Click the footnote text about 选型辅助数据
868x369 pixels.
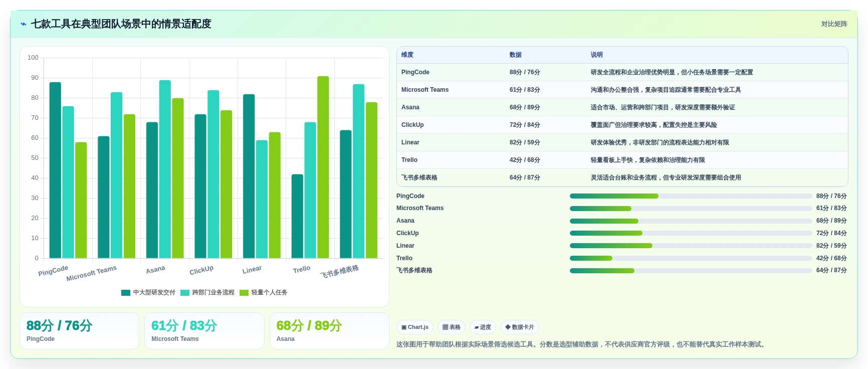[x=581, y=344]
